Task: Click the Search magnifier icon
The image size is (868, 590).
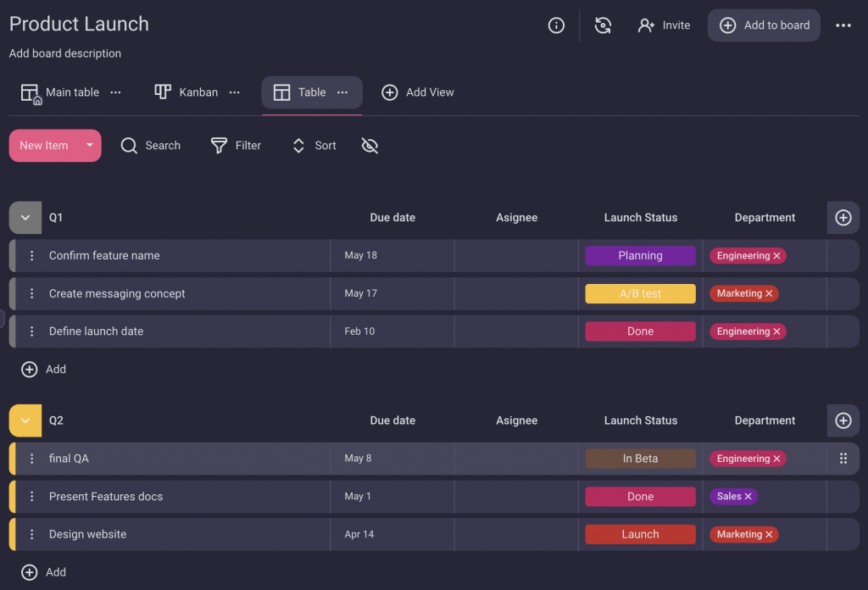Action: [x=129, y=146]
